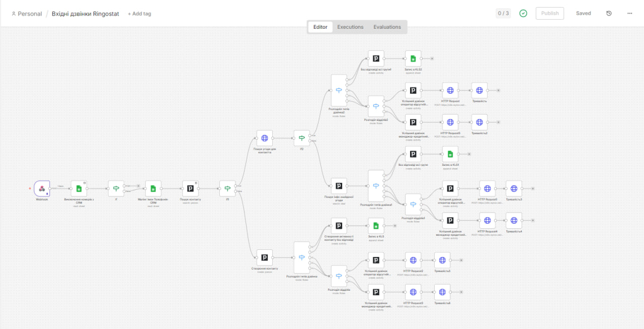
Task: Open the "Запис в KLS2" Google Sheets node
Action: [413, 58]
